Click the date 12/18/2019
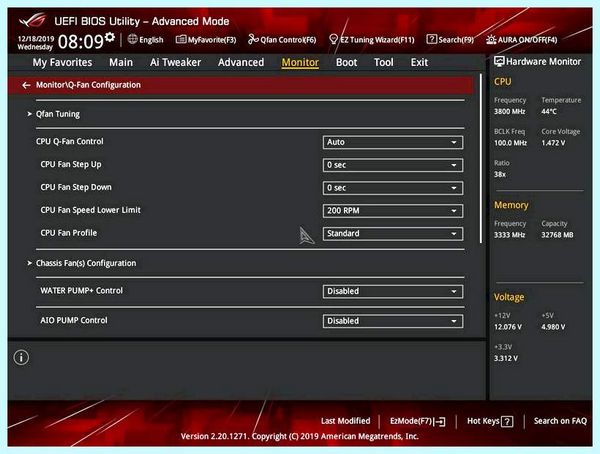The width and height of the screenshot is (600, 454). coord(36,39)
